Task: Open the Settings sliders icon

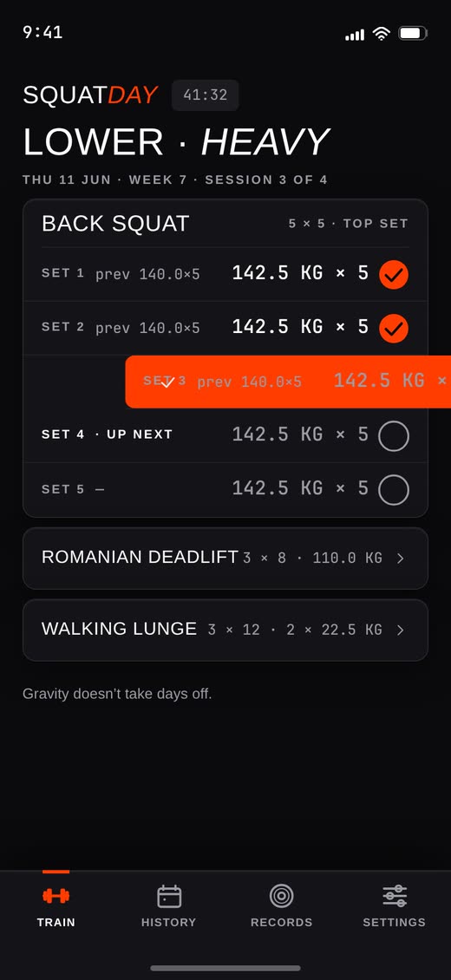Action: tap(394, 896)
